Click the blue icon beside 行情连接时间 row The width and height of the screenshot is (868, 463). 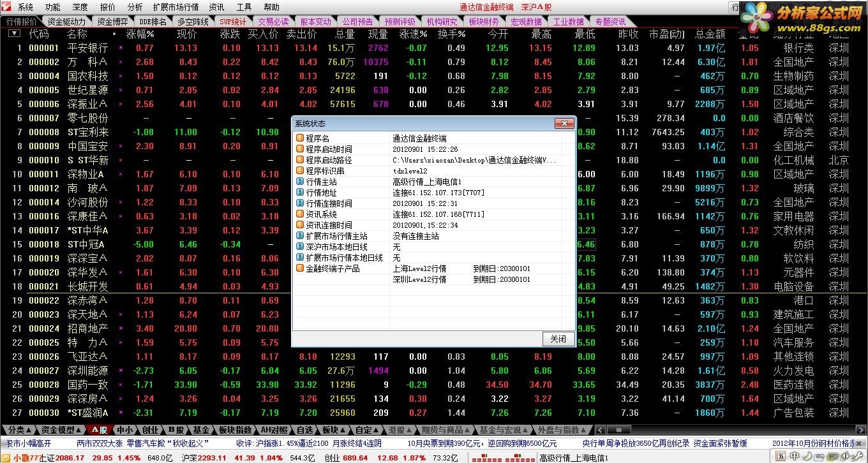(x=300, y=203)
